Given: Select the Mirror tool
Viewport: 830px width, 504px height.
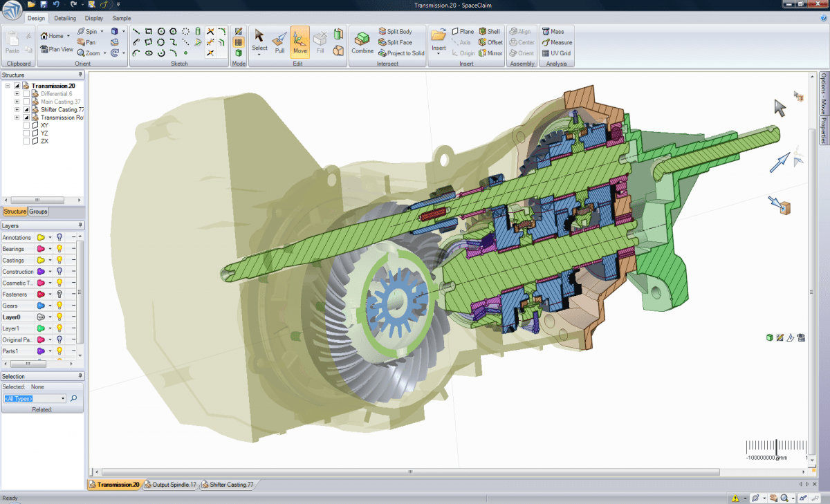Looking at the screenshot, I should (x=490, y=53).
